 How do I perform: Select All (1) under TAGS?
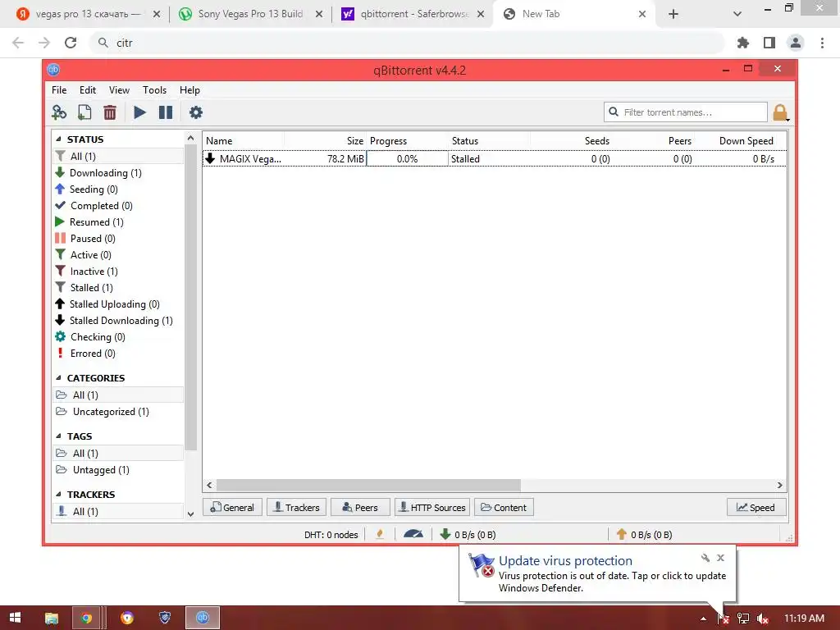point(118,453)
